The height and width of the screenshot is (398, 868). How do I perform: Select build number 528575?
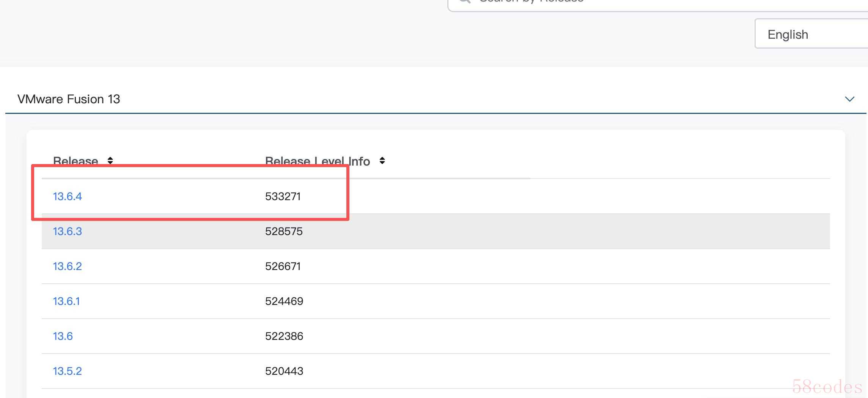click(284, 231)
